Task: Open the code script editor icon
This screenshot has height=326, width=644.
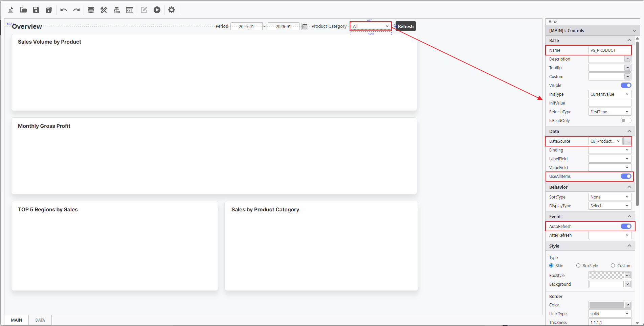Action: coord(130,10)
